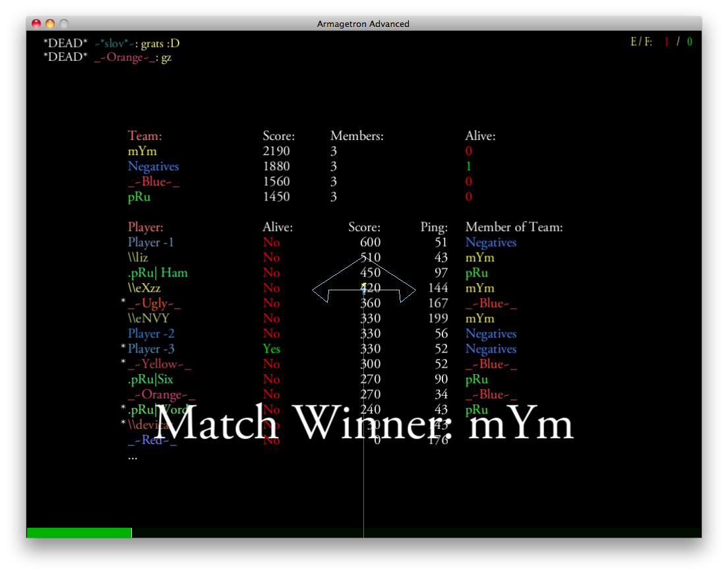Click the Armagetron Advanced window title
Viewport: 728px width, 574px height.
pos(363,24)
